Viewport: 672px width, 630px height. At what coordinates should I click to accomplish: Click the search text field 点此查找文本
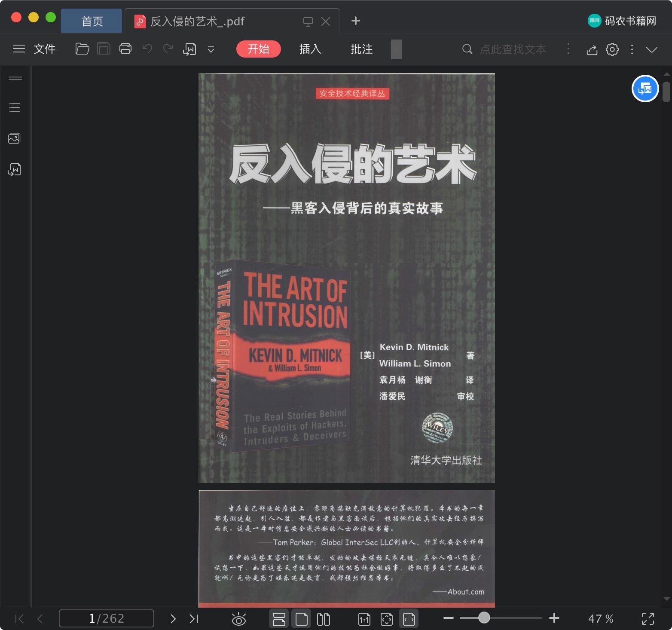click(x=513, y=49)
